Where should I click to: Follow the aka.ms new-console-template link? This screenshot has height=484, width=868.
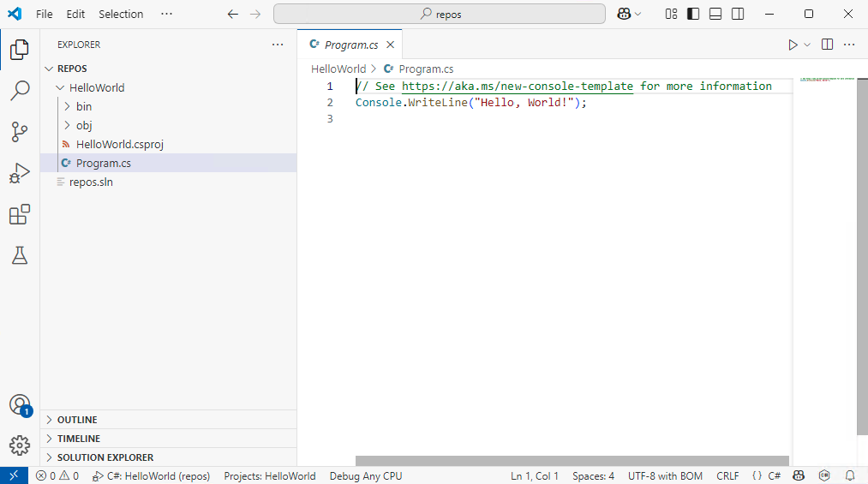tap(517, 87)
